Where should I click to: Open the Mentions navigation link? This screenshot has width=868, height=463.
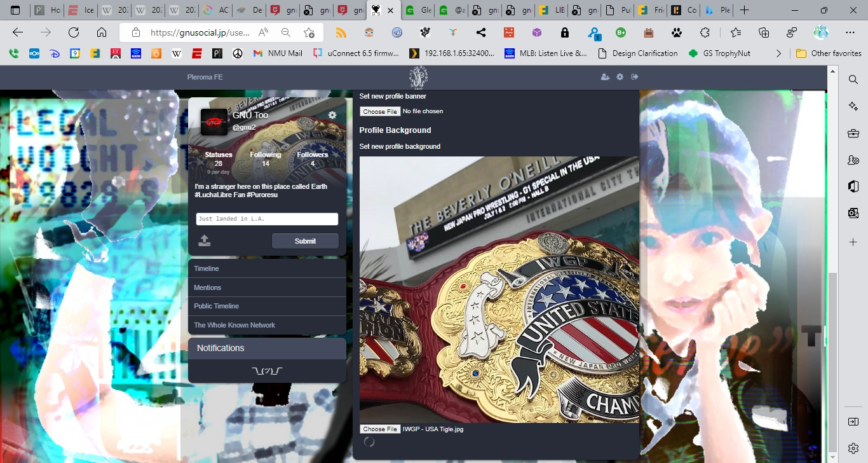point(267,287)
